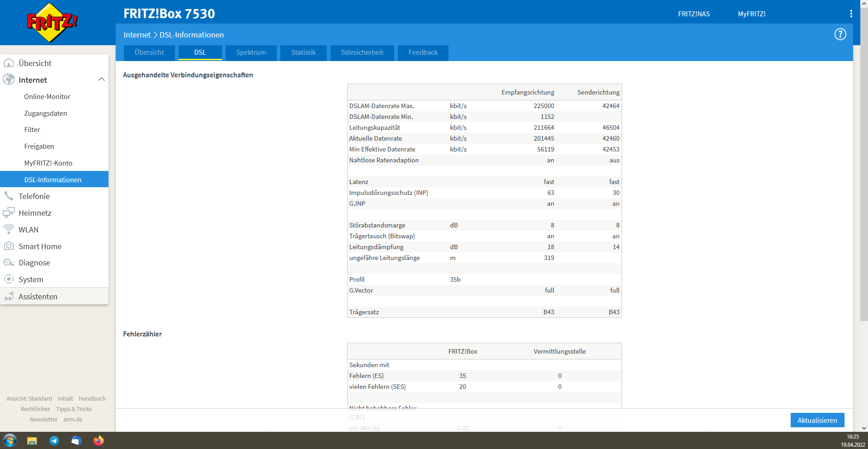Click the 'Nahtlose Ratenadaption' row label
Screen dimensions: 868x449
(x=384, y=160)
